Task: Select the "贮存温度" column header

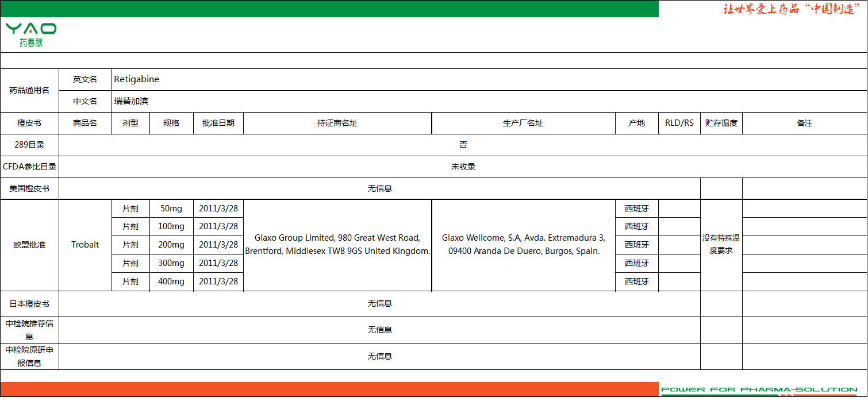Action: 721,123
